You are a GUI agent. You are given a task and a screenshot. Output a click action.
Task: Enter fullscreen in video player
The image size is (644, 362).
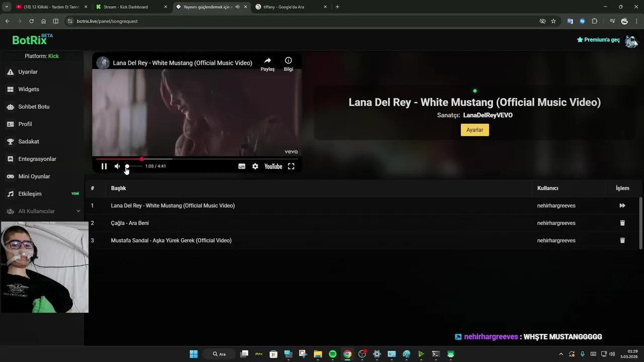click(291, 166)
